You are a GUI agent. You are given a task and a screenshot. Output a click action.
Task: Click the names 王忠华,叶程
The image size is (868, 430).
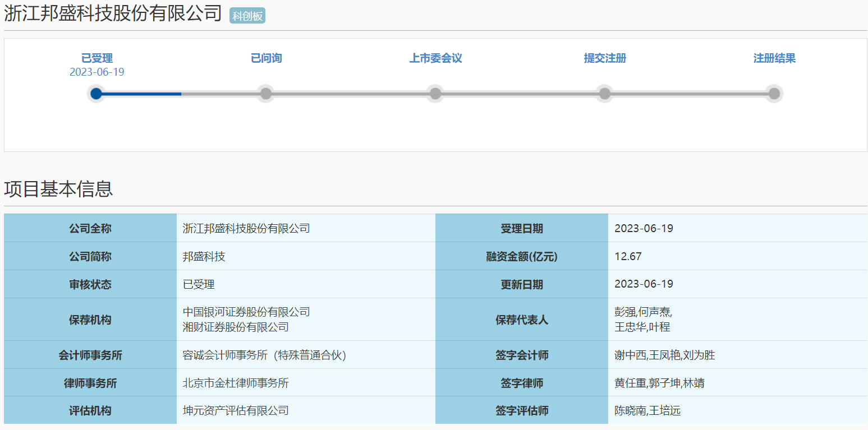tap(642, 327)
